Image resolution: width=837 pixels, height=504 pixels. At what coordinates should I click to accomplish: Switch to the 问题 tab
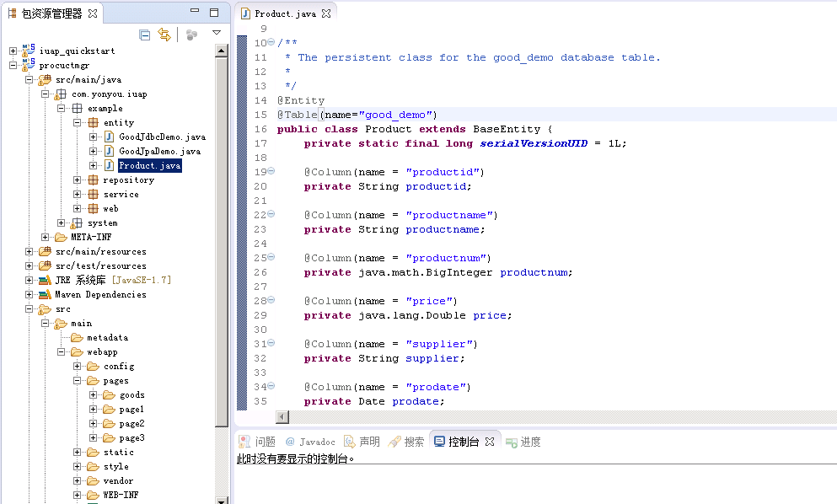pyautogui.click(x=257, y=442)
